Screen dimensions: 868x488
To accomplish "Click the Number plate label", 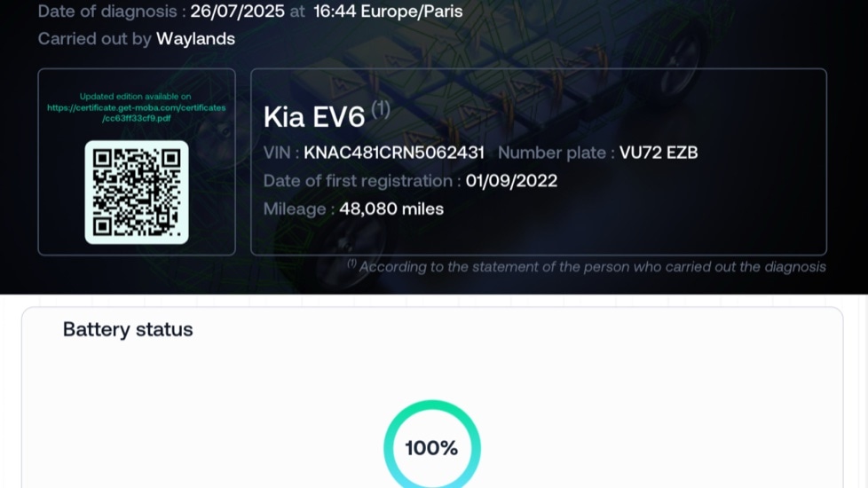I will [x=556, y=153].
